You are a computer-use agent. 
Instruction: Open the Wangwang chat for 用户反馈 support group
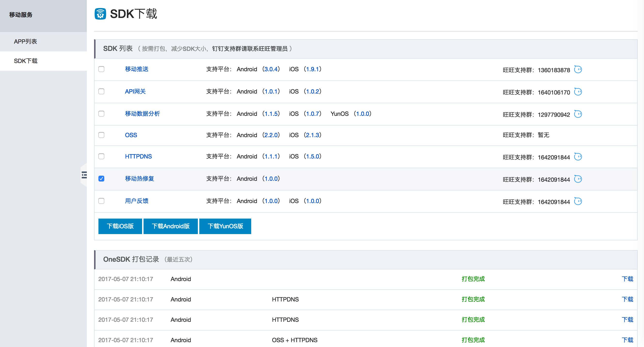(578, 201)
